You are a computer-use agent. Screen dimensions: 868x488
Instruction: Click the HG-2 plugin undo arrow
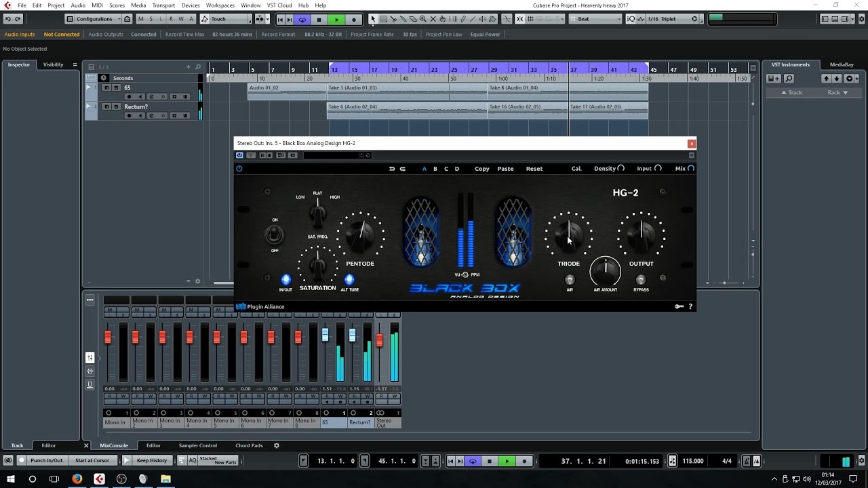click(x=391, y=169)
